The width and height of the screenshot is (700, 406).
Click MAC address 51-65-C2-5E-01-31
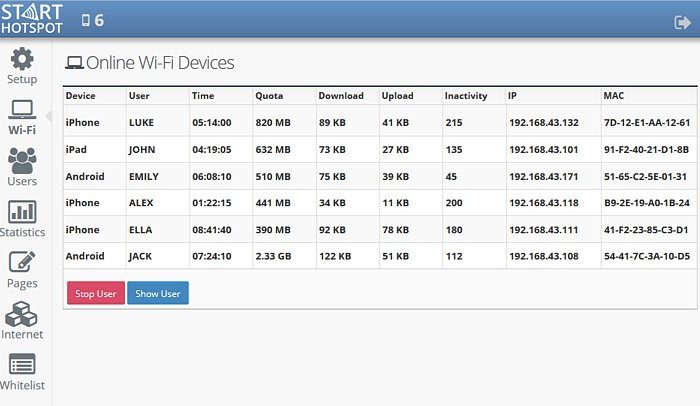click(x=645, y=176)
